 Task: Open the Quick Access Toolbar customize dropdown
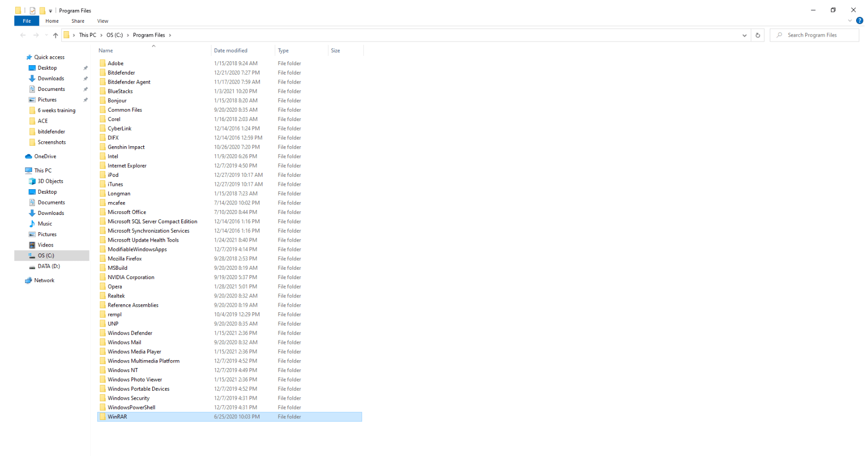pos(50,11)
